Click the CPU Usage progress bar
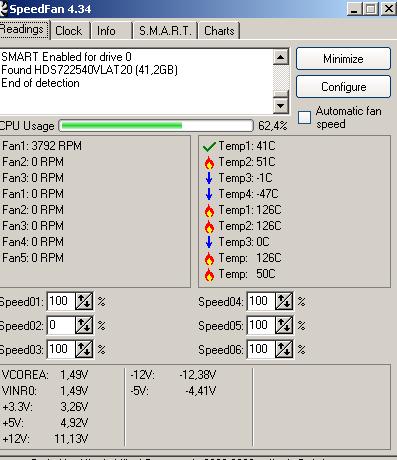397x460 pixels. (156, 126)
